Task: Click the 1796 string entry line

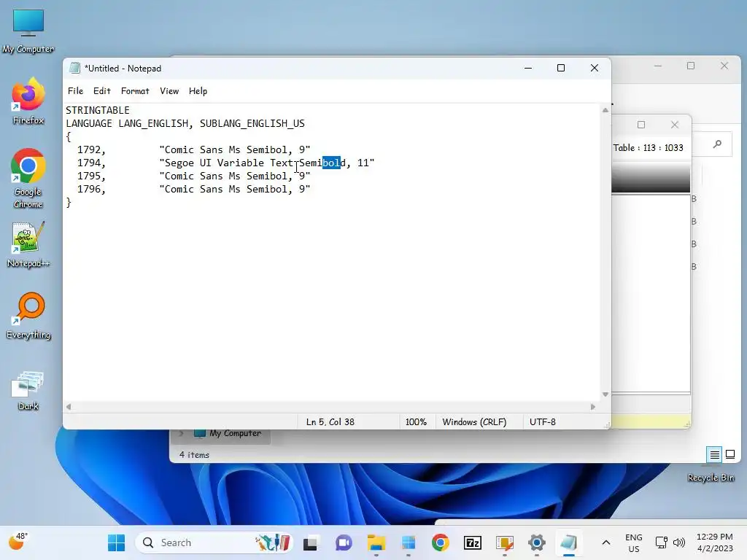Action: pos(193,189)
